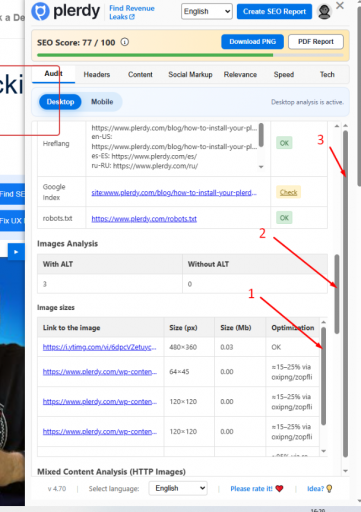Click Image sizes table scroll-down arrow
Viewport: 361px width, 512px height.
coord(323,451)
